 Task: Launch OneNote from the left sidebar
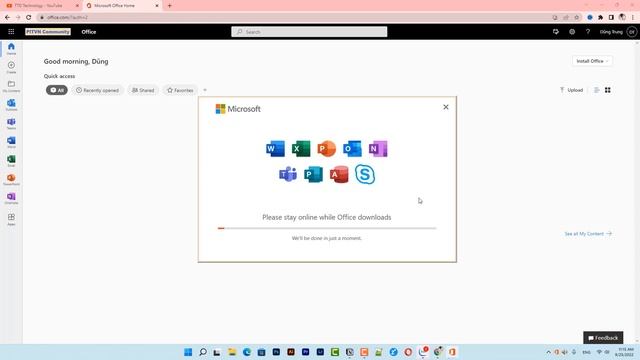pos(11,198)
